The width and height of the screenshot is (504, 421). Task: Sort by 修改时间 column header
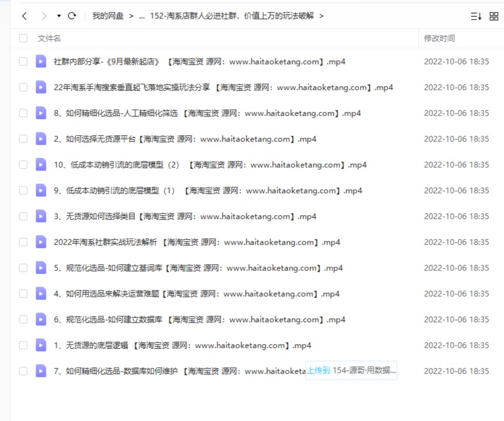tap(440, 38)
